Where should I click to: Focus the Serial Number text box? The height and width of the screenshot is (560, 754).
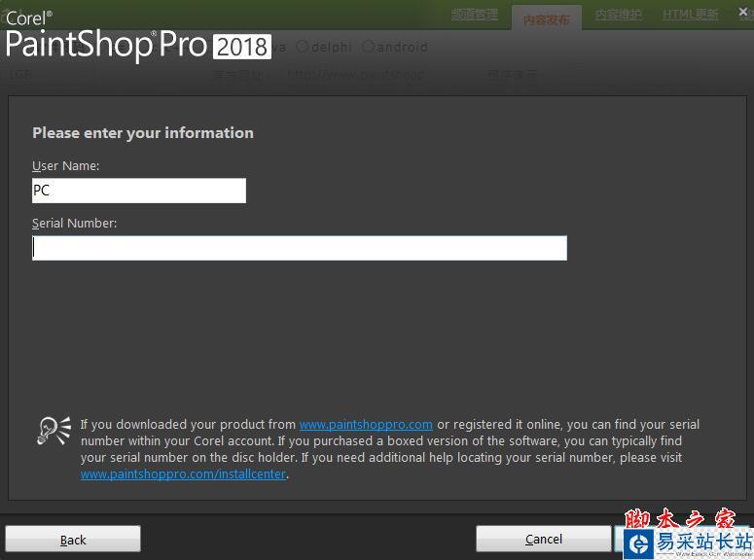[x=299, y=248]
